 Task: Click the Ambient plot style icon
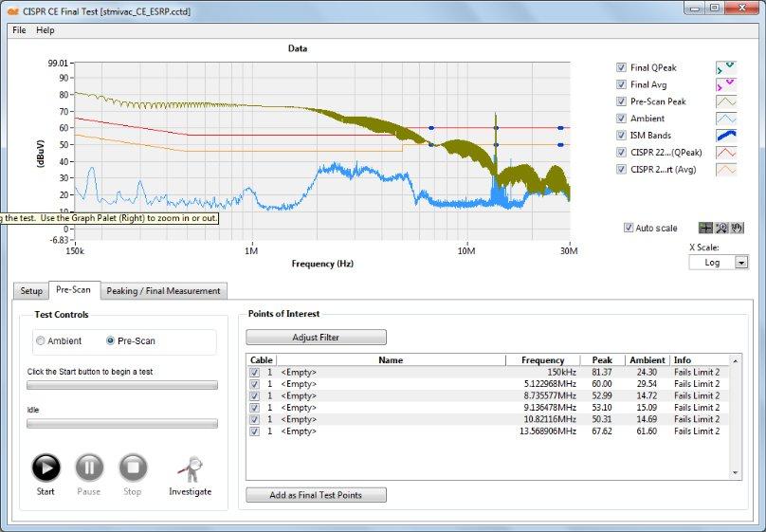click(726, 119)
